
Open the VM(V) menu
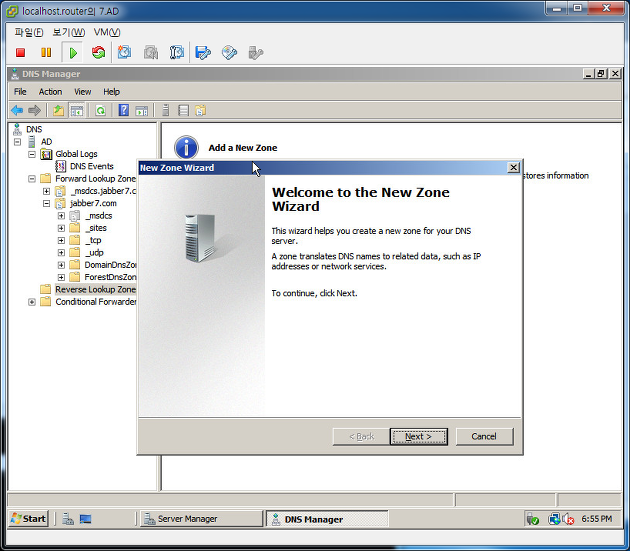pos(107,32)
